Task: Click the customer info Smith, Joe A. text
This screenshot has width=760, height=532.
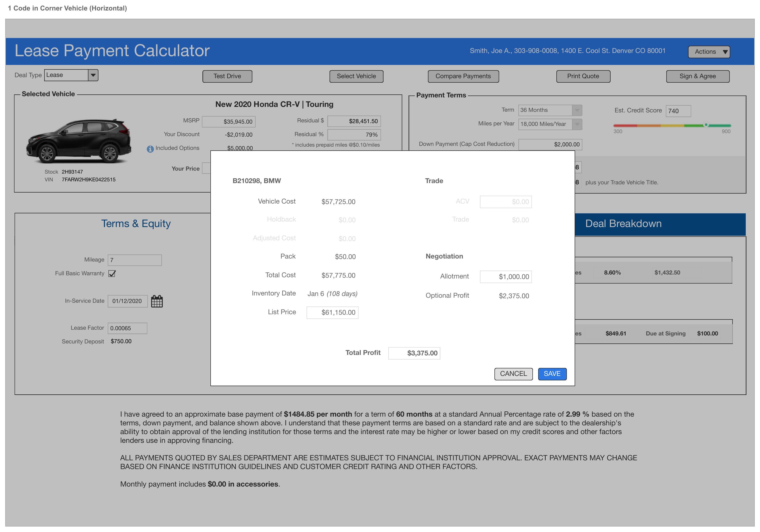Action: click(x=567, y=51)
